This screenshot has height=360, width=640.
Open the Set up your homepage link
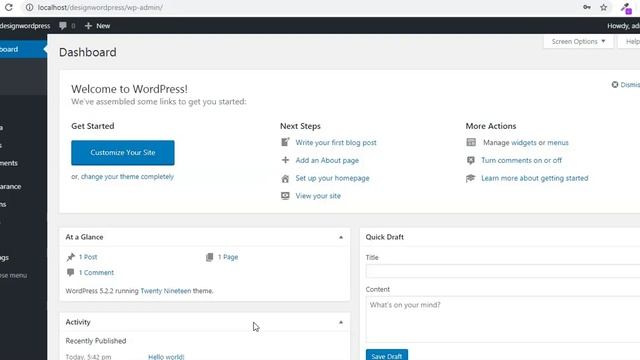332,178
